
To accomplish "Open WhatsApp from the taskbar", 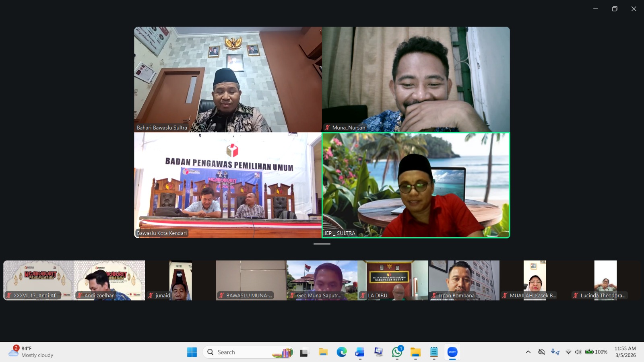I will click(x=397, y=352).
